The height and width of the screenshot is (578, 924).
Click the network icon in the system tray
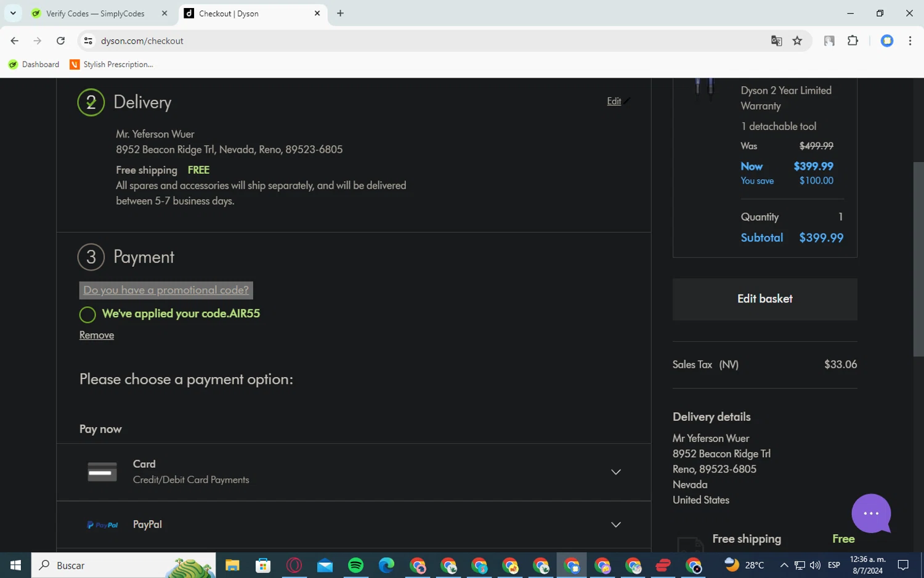800,565
